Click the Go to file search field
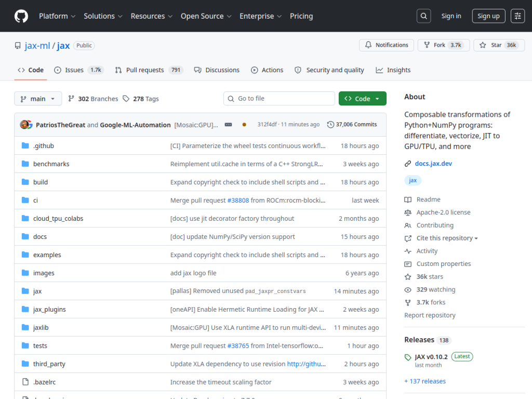This screenshot has height=399, width=532. pos(279,99)
